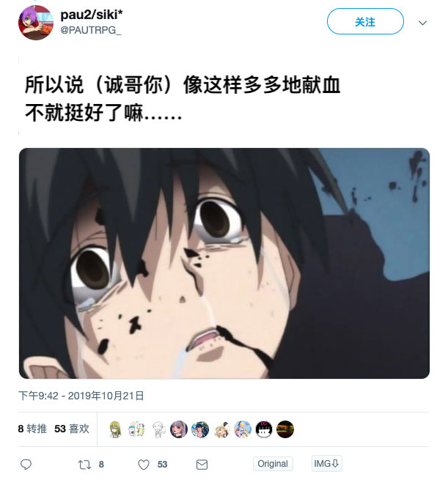Screen dimensions: 448x488
Task: Expand the tweet options chevron
Action: (422, 23)
